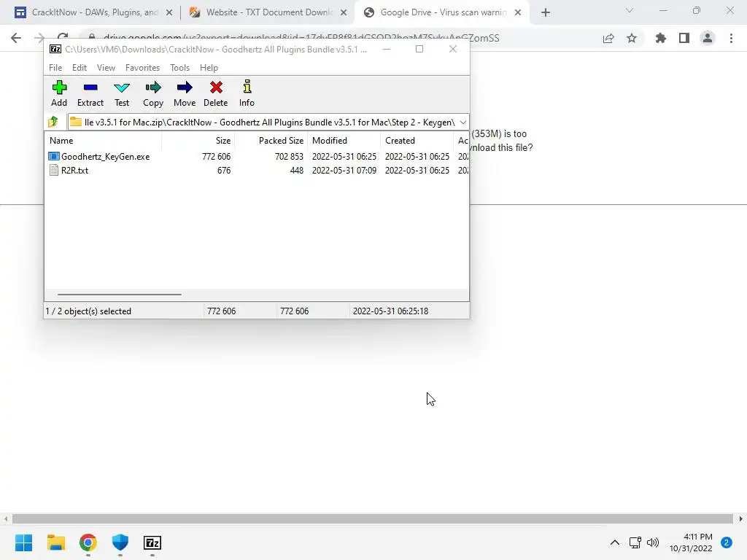Image resolution: width=747 pixels, height=560 pixels.
Task: Open the Info tool in 7-Zip
Action: tap(247, 93)
